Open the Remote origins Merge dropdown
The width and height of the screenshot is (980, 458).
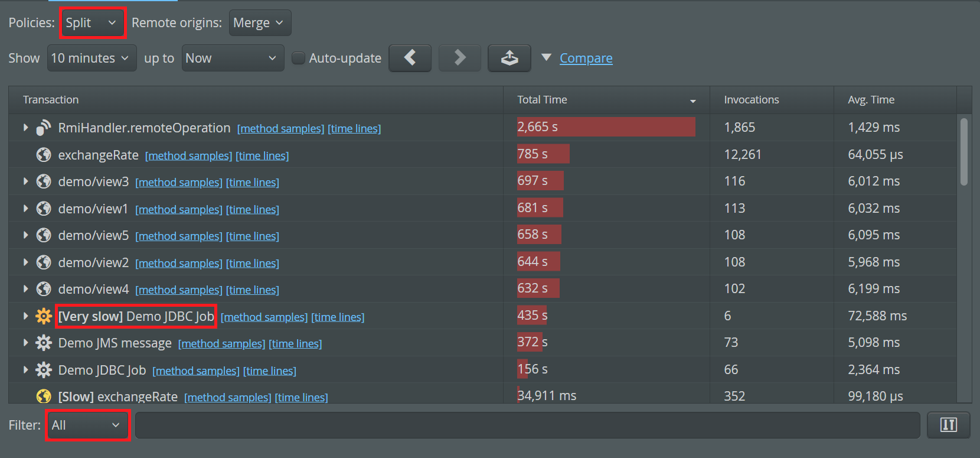click(x=260, y=23)
